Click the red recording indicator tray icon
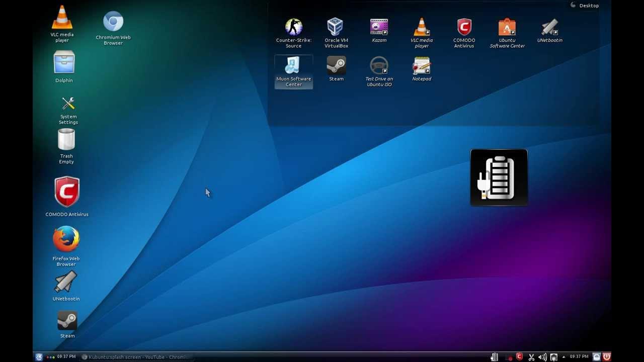Image resolution: width=644 pixels, height=362 pixels. point(509,357)
